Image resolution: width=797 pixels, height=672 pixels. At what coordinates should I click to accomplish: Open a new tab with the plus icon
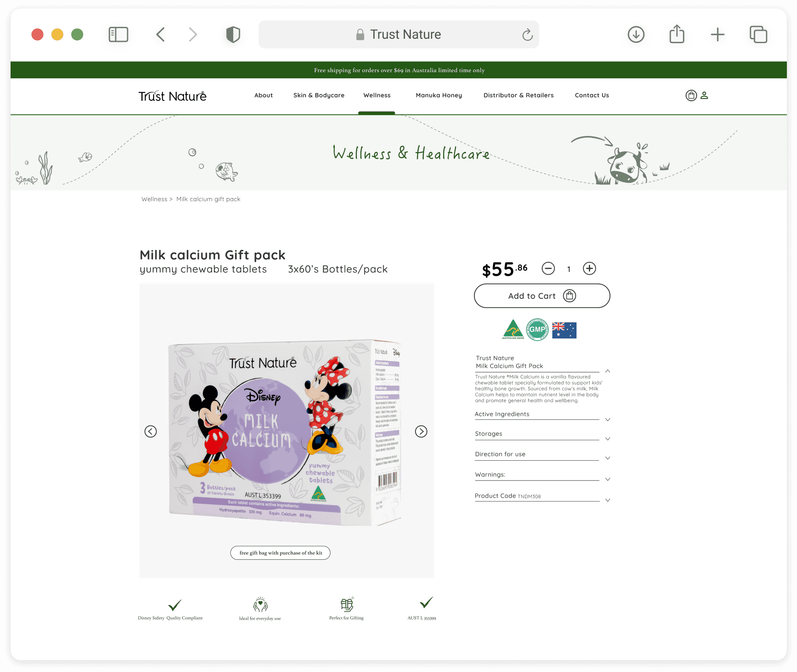718,34
